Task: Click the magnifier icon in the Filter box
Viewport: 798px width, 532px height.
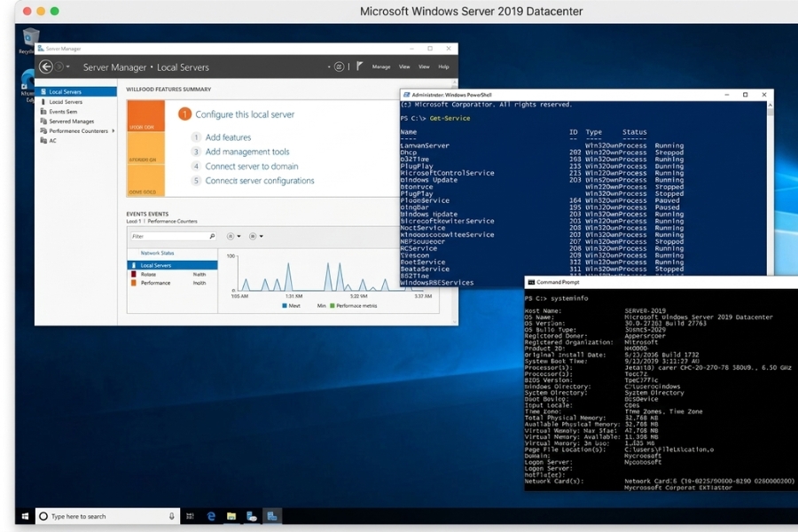Action: 212,236
